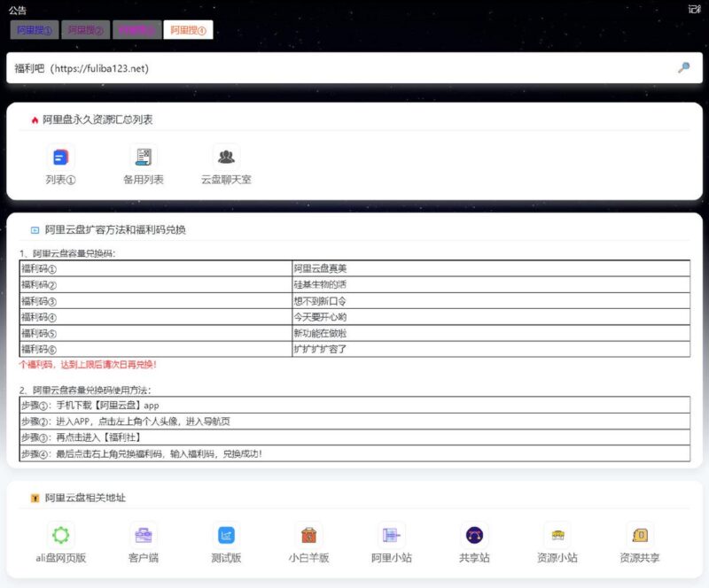
Task: Click the 测试版 label
Action: pos(226,558)
